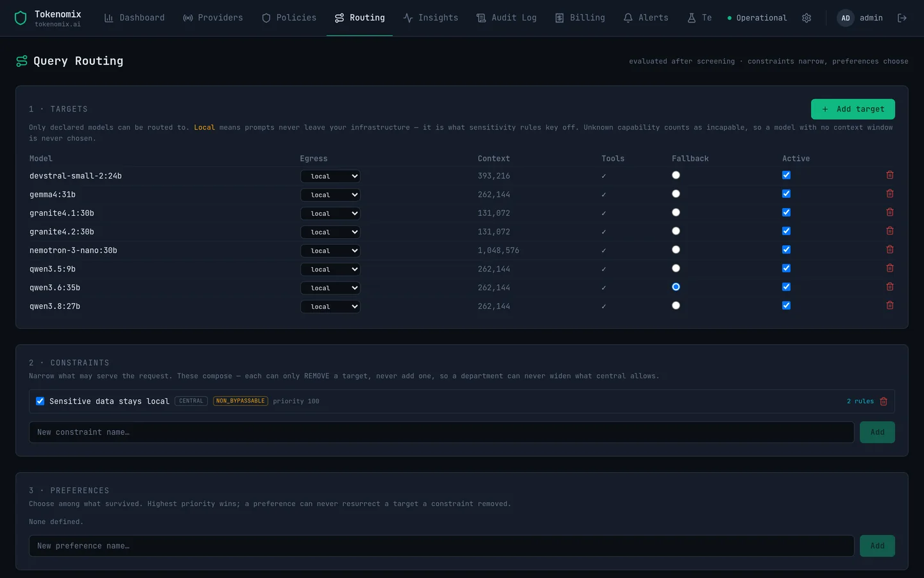Image resolution: width=924 pixels, height=578 pixels.
Task: Delete the devstral-small-2:24b target
Action: (x=890, y=175)
